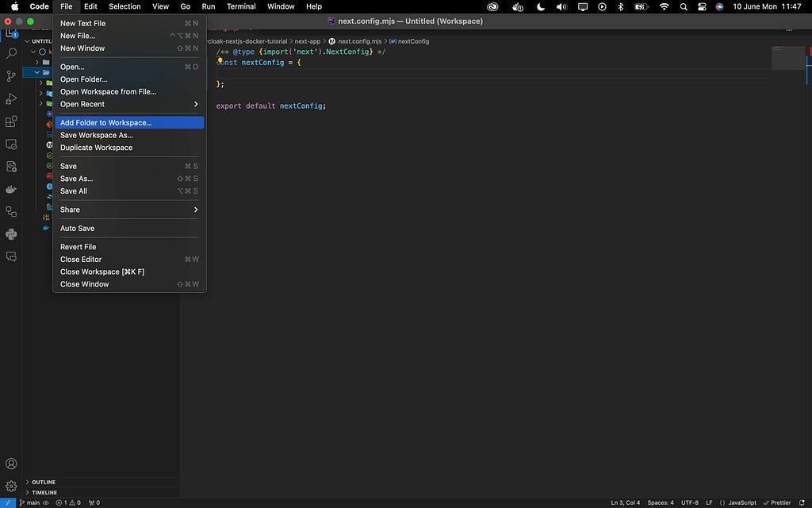
Task: Click the volume icon in menu bar
Action: [x=561, y=6]
